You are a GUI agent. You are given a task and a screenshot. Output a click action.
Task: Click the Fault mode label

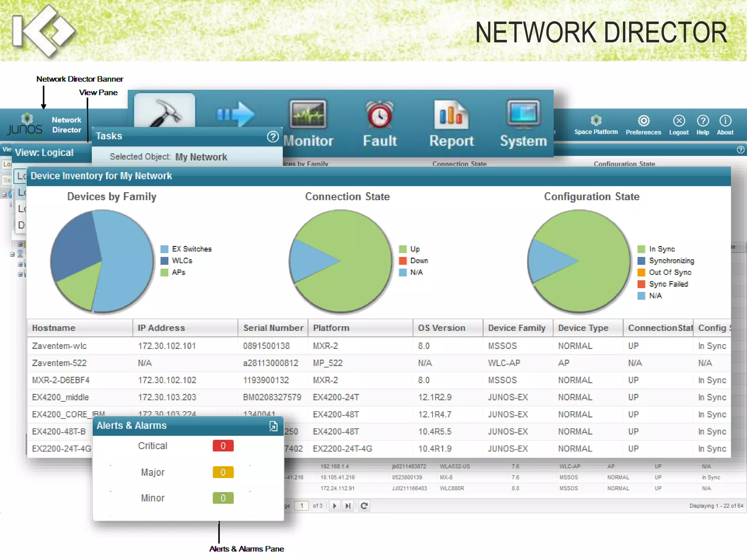(380, 141)
